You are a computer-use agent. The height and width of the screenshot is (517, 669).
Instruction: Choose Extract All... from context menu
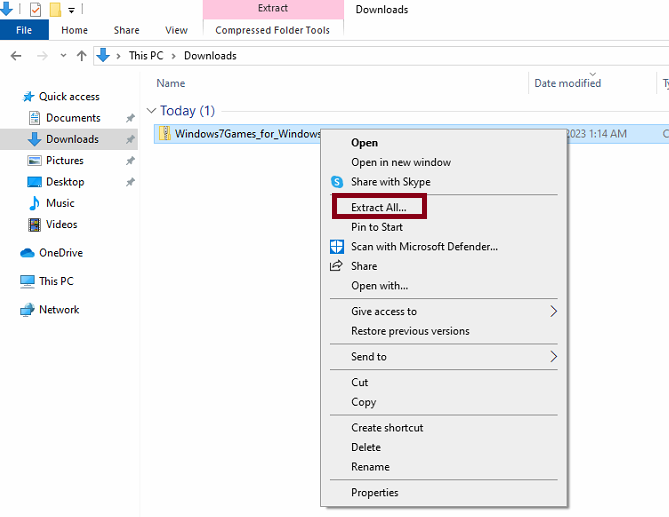pos(379,207)
